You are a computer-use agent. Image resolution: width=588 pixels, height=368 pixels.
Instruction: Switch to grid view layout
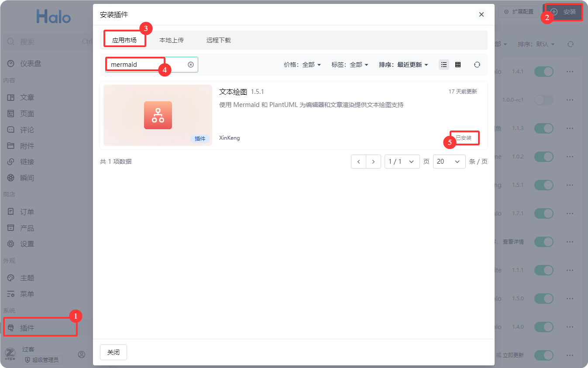coord(458,65)
